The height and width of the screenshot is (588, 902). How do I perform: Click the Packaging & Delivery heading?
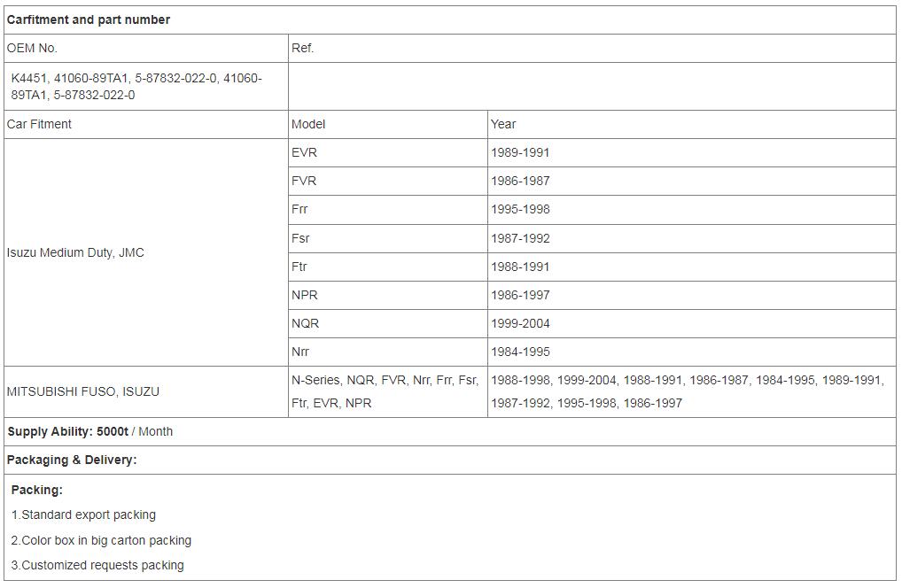click(72, 460)
